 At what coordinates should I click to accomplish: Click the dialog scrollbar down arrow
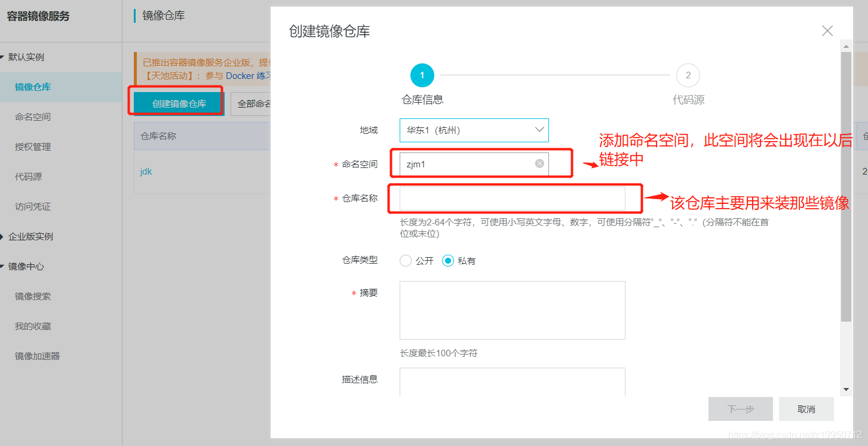(846, 389)
